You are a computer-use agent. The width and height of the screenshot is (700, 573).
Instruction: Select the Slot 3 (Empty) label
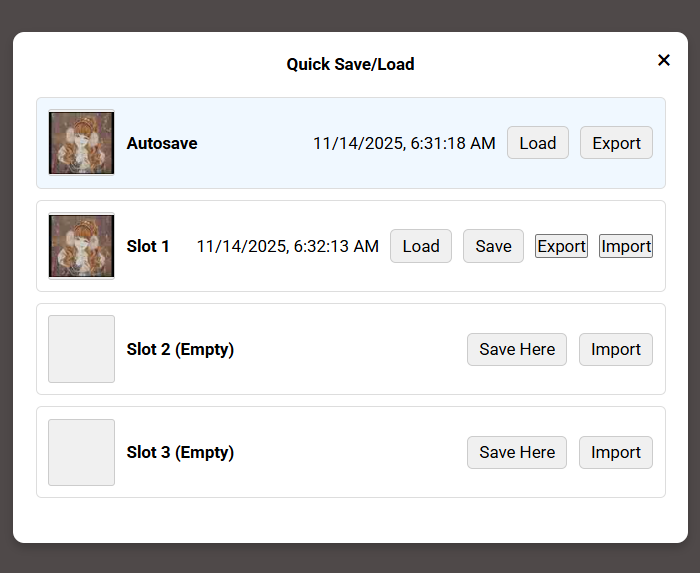tap(180, 452)
